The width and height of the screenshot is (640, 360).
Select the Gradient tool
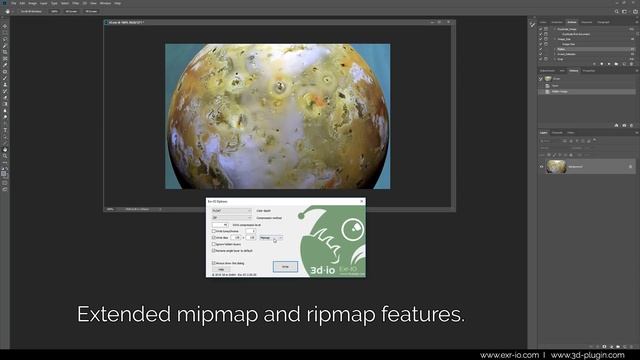tap(5, 104)
